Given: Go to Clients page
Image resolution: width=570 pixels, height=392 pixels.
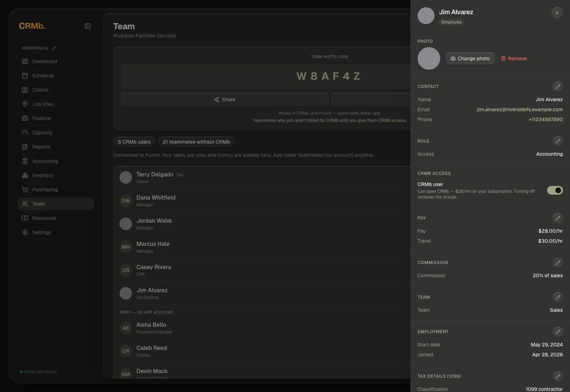Looking at the screenshot, I should (x=56, y=90).
